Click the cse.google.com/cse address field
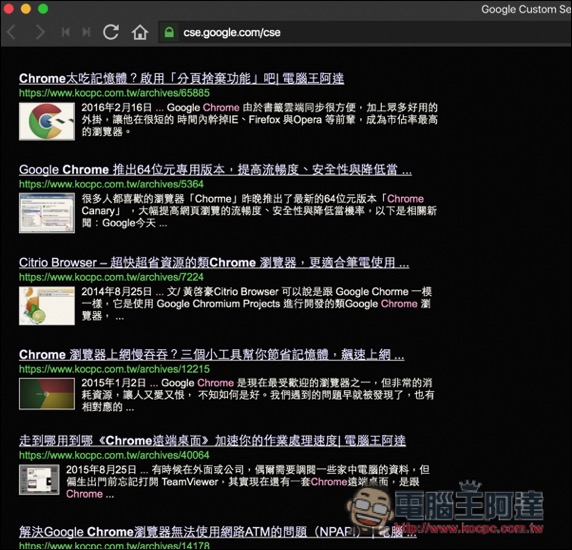The width and height of the screenshot is (572, 550). pos(365,32)
